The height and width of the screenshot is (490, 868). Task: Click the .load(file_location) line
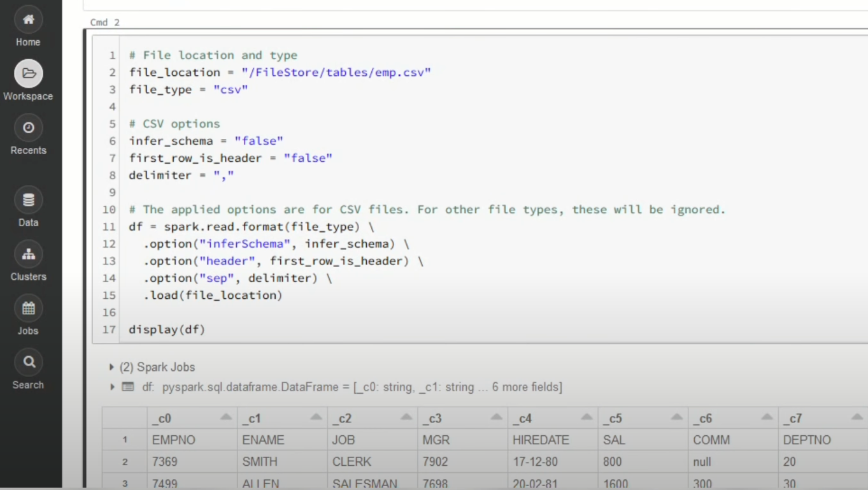point(213,295)
